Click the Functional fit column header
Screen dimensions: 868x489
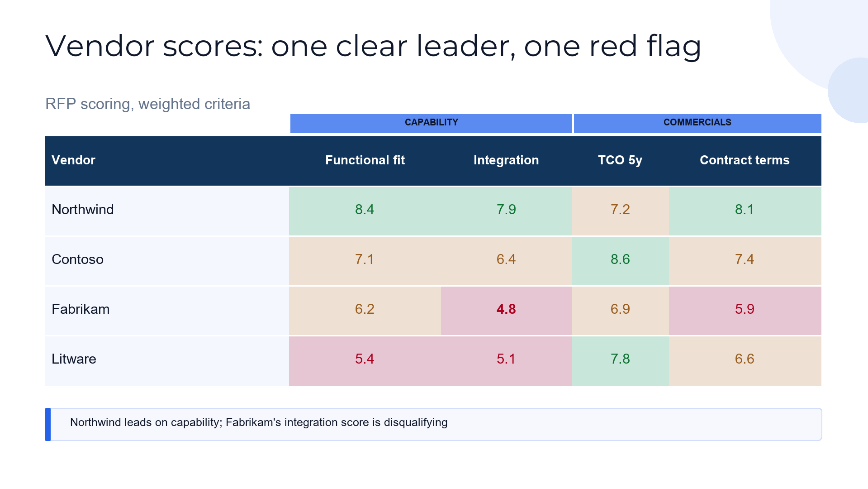[x=365, y=160]
